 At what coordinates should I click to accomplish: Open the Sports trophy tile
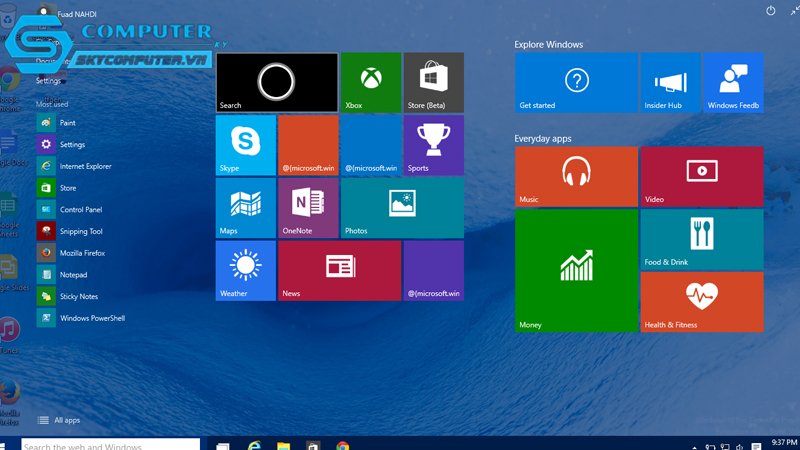pyautogui.click(x=434, y=145)
